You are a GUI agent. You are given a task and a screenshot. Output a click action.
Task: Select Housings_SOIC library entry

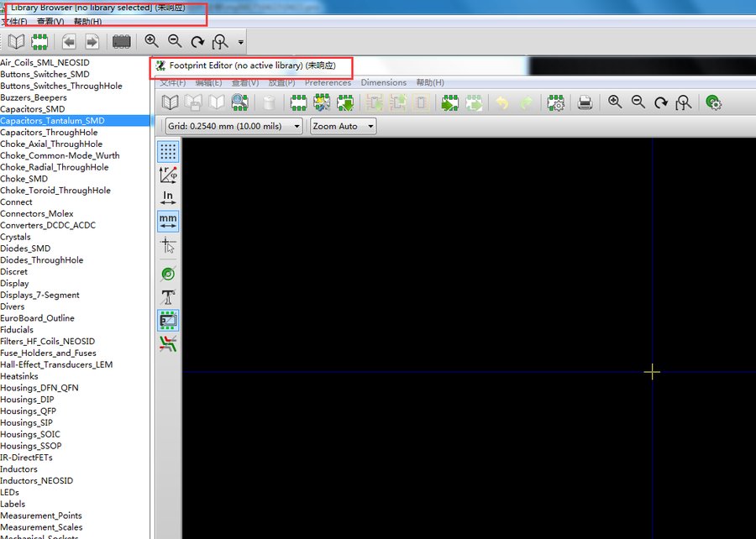click(x=30, y=434)
